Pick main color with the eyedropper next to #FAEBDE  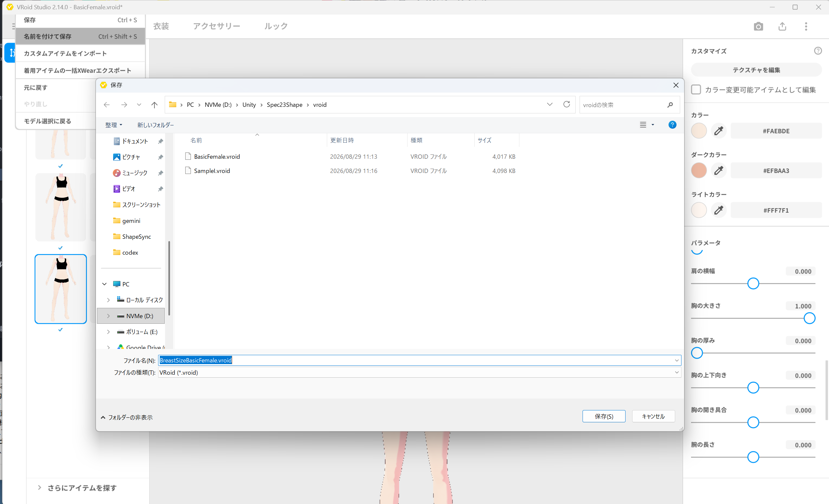719,131
